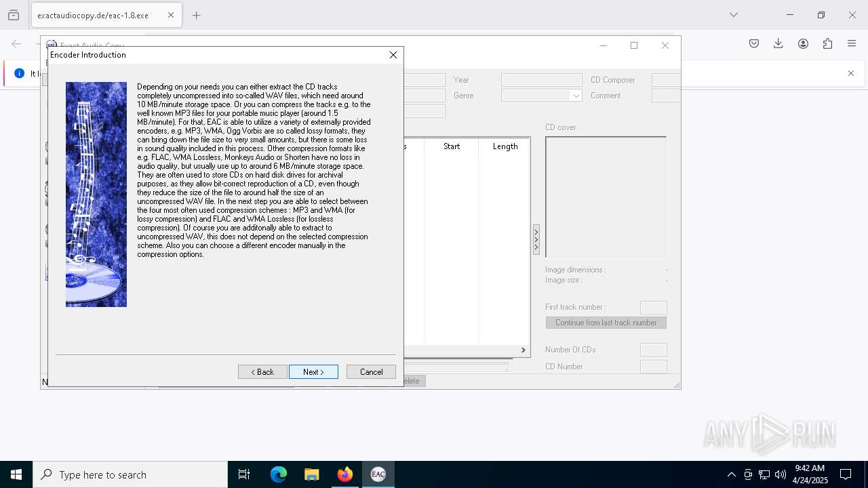Open the Windows Start menu
Viewport: 868px width, 488px height.
point(16,474)
